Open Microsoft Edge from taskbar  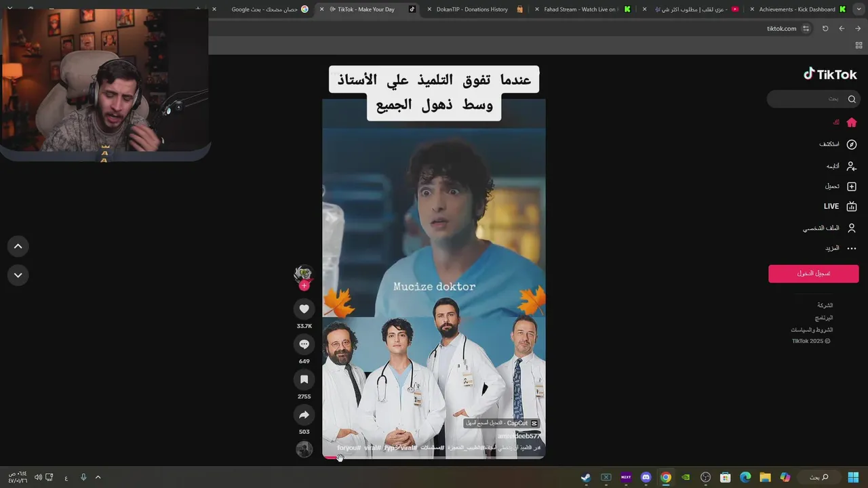[x=745, y=477]
